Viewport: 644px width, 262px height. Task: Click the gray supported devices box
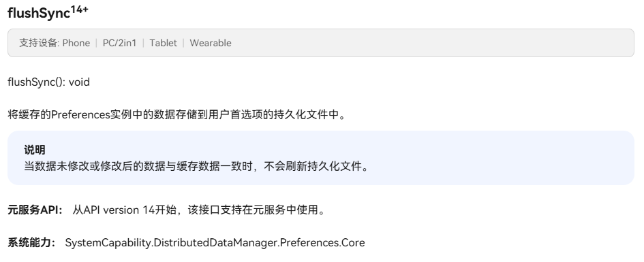click(321, 43)
